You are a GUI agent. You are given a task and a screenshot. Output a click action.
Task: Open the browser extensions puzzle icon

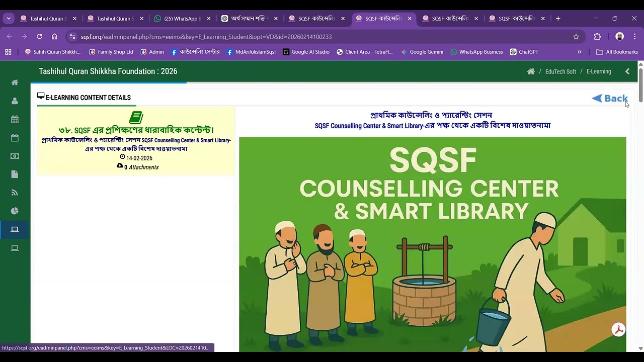tap(598, 37)
